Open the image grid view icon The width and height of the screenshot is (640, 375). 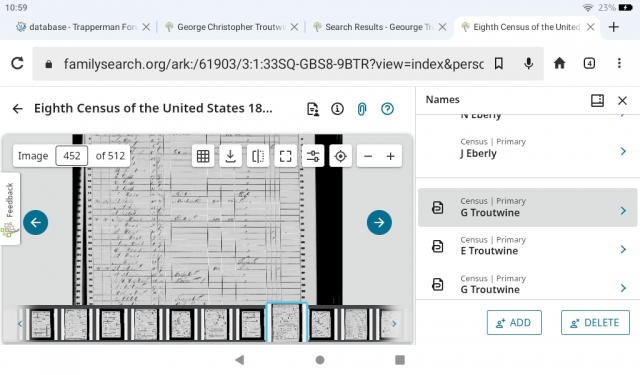203,156
